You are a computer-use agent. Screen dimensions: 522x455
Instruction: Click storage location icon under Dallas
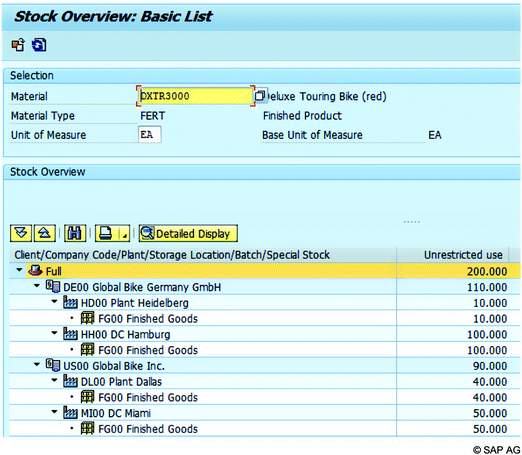pos(88,397)
